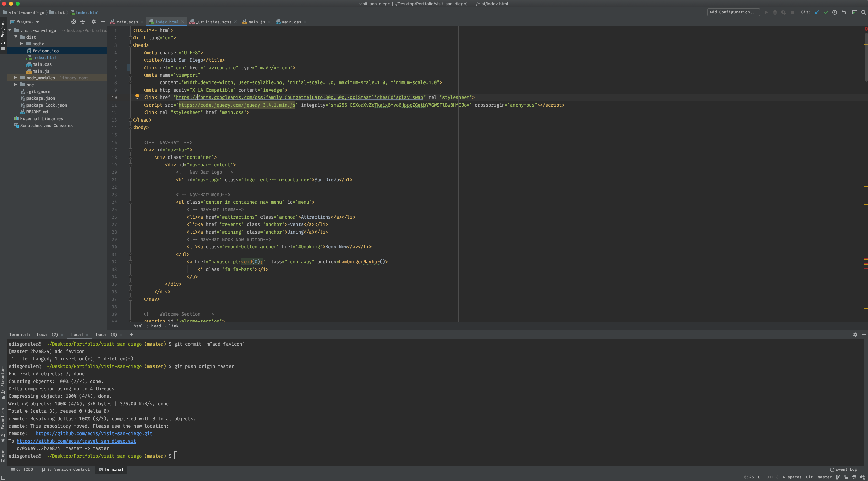868x481 pixels.
Task: Open Git history clock icon
Action: coord(835,12)
